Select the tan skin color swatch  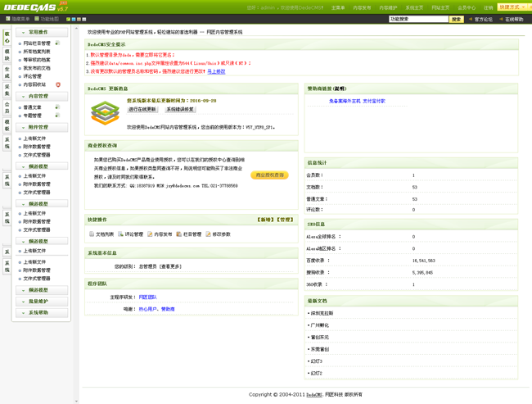[79, 20]
